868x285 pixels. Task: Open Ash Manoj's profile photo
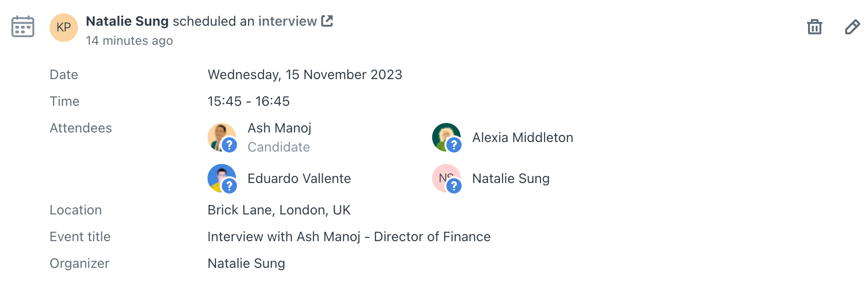click(220, 135)
